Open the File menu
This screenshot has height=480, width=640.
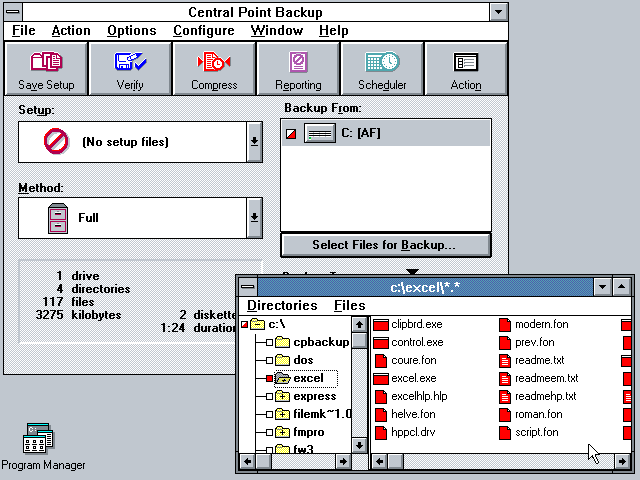click(23, 31)
